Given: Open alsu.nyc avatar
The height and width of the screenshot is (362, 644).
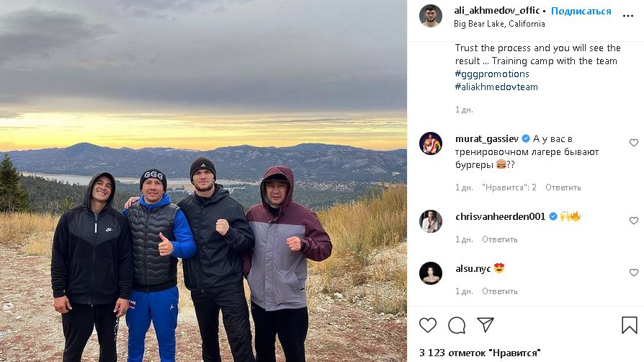Looking at the screenshot, I should point(431,273).
